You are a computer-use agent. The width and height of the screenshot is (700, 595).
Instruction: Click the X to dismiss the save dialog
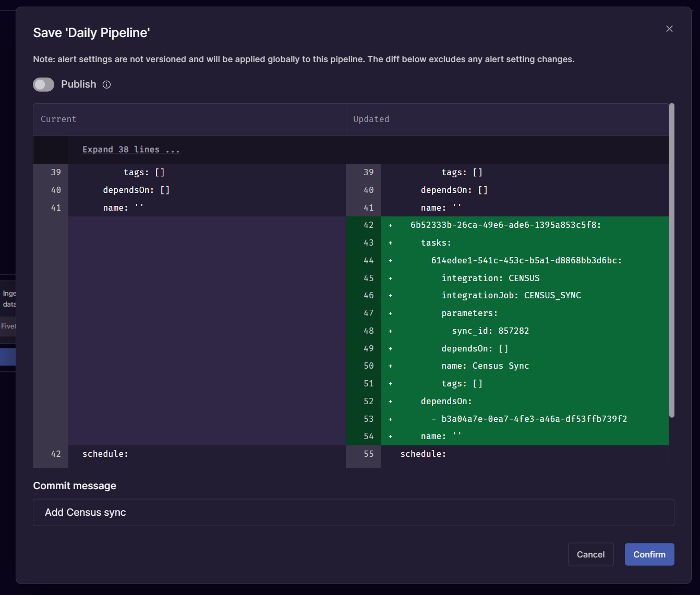click(669, 29)
